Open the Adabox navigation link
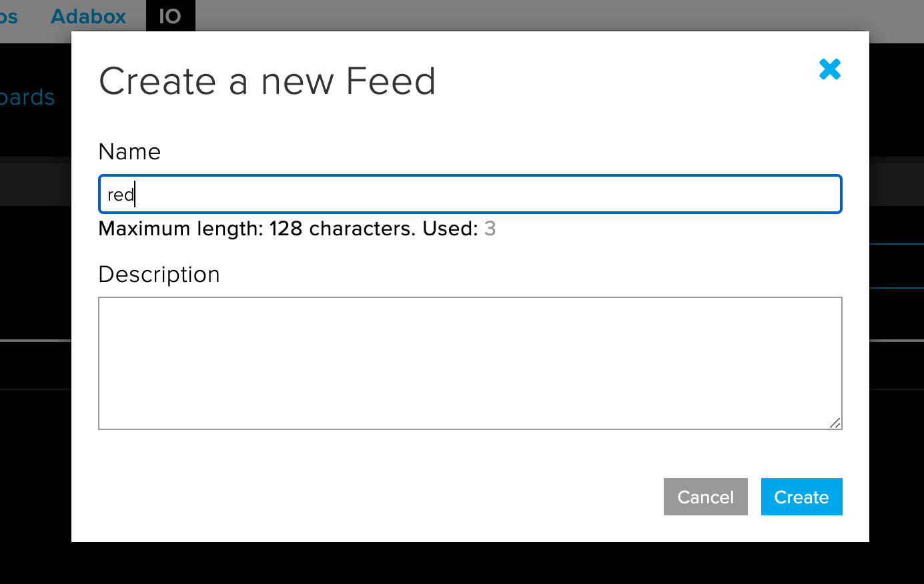 coord(88,16)
